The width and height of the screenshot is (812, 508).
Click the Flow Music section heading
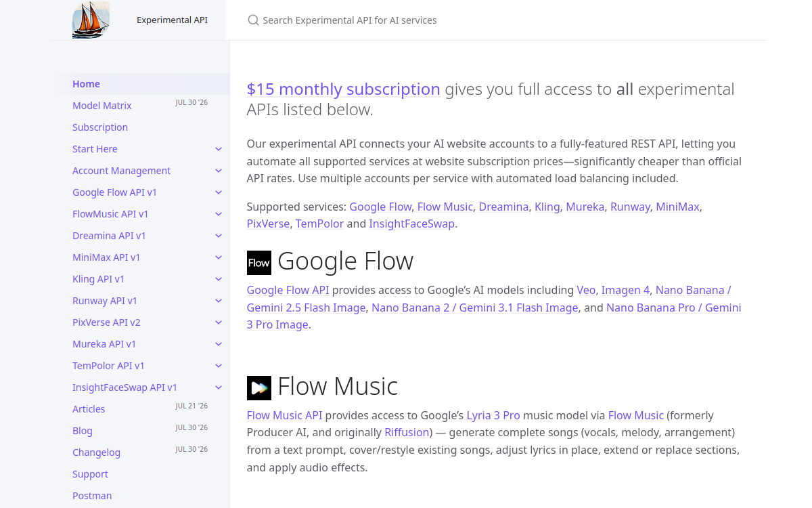338,386
